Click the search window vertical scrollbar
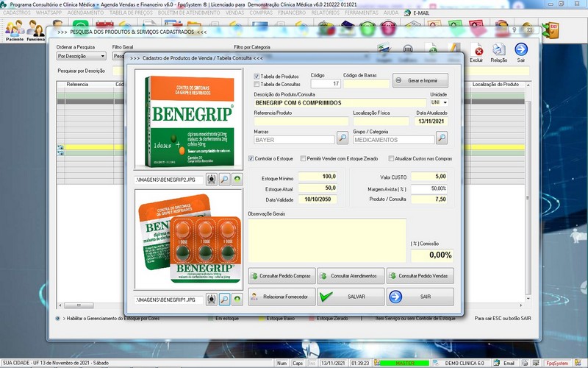The image size is (588, 368). [x=528, y=191]
